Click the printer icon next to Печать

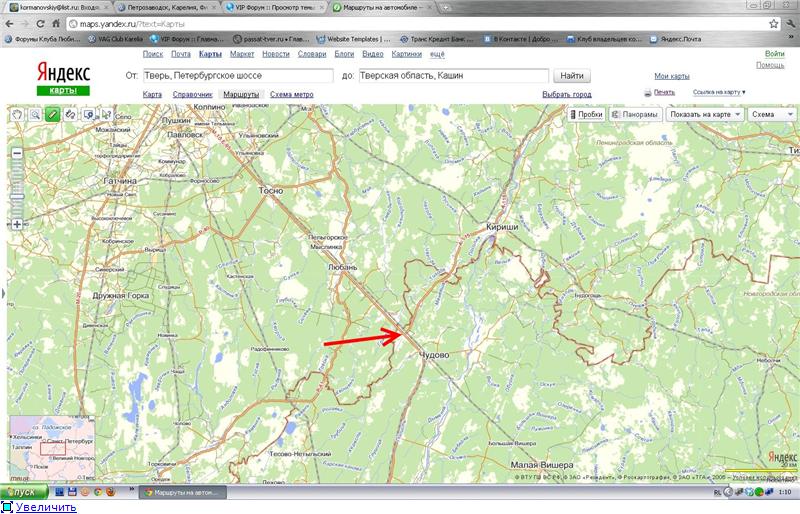pos(647,93)
